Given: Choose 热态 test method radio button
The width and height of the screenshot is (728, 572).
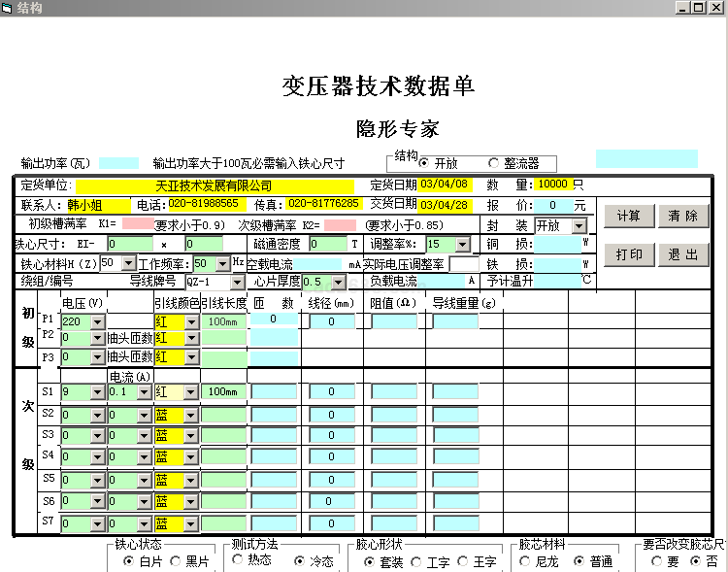Looking at the screenshot, I should click(238, 561).
